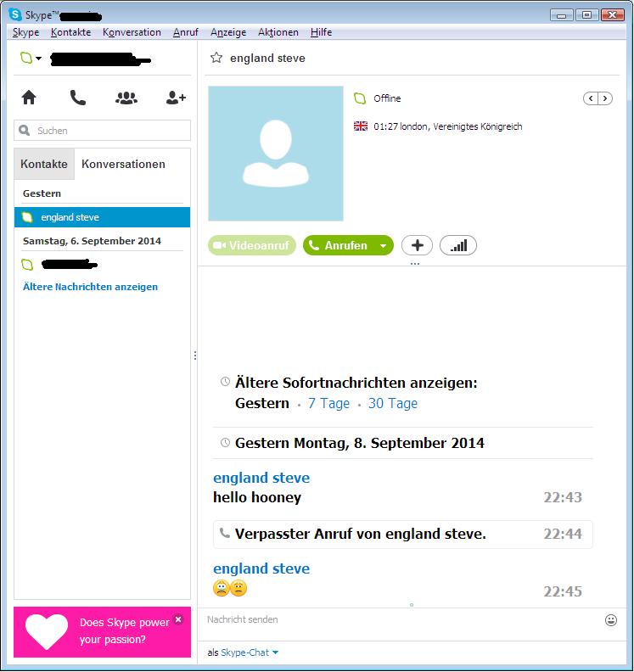Open own status dropdown arrow
Viewport: 634px width, 672px height.
click(x=38, y=59)
